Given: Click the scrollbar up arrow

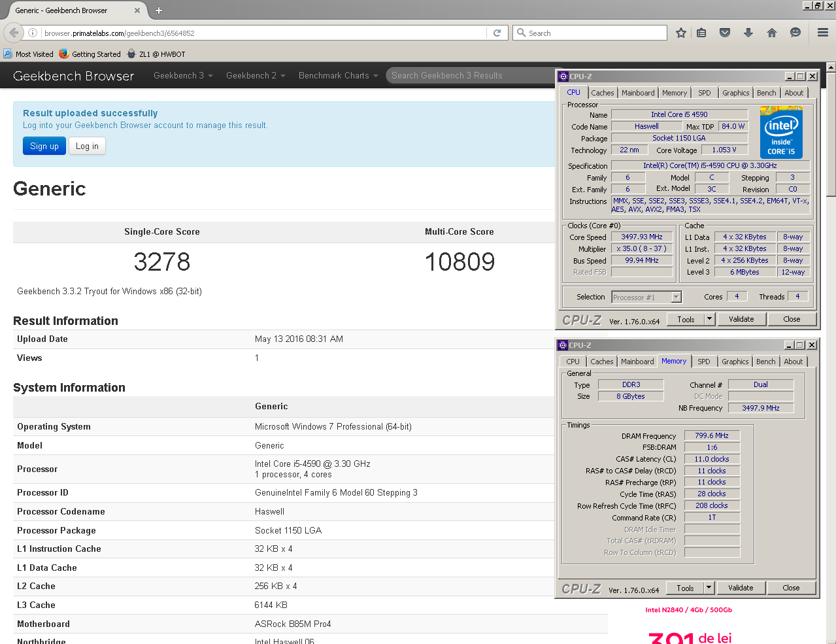Looking at the screenshot, I should coord(831,67).
